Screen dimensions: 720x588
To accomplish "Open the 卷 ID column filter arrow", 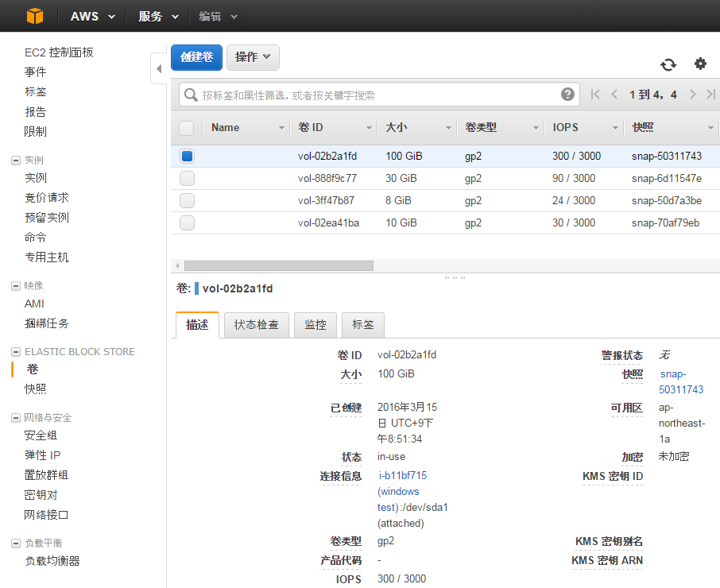I will [369, 128].
